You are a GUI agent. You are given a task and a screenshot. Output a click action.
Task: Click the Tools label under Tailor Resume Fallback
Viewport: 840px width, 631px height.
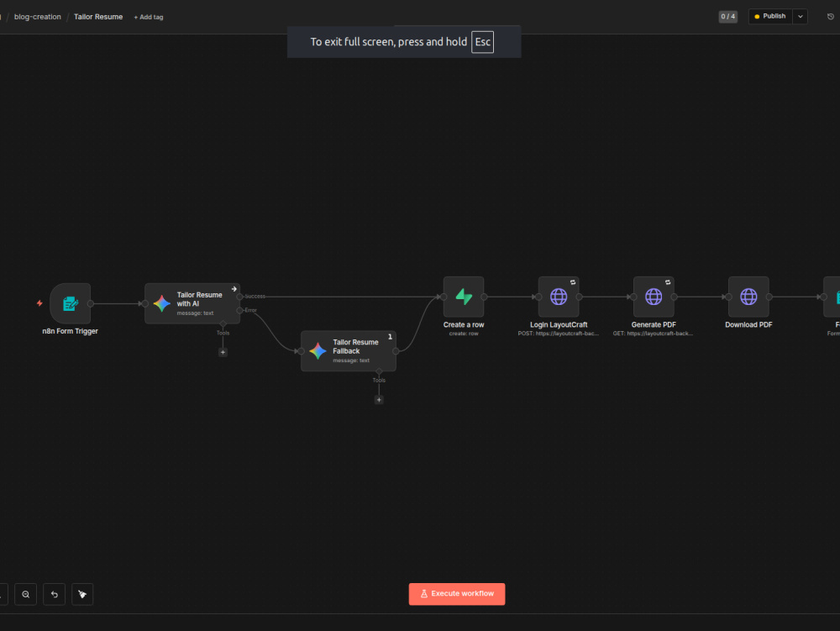pos(379,381)
